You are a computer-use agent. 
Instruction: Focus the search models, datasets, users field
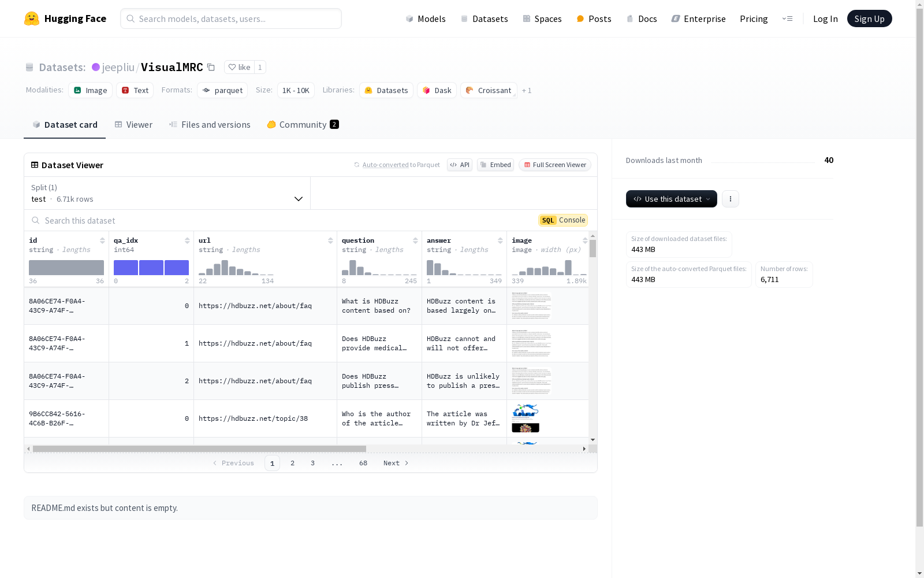click(x=231, y=18)
